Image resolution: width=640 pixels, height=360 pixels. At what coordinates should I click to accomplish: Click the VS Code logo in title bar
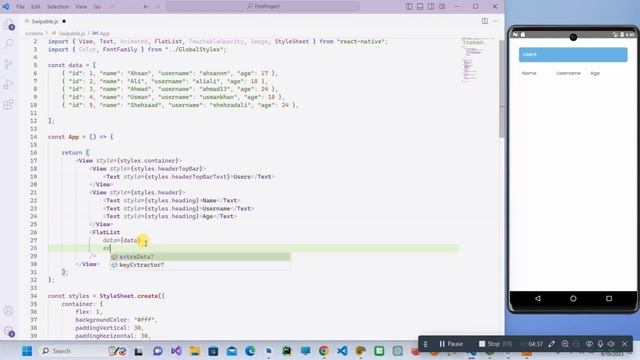[6, 7]
